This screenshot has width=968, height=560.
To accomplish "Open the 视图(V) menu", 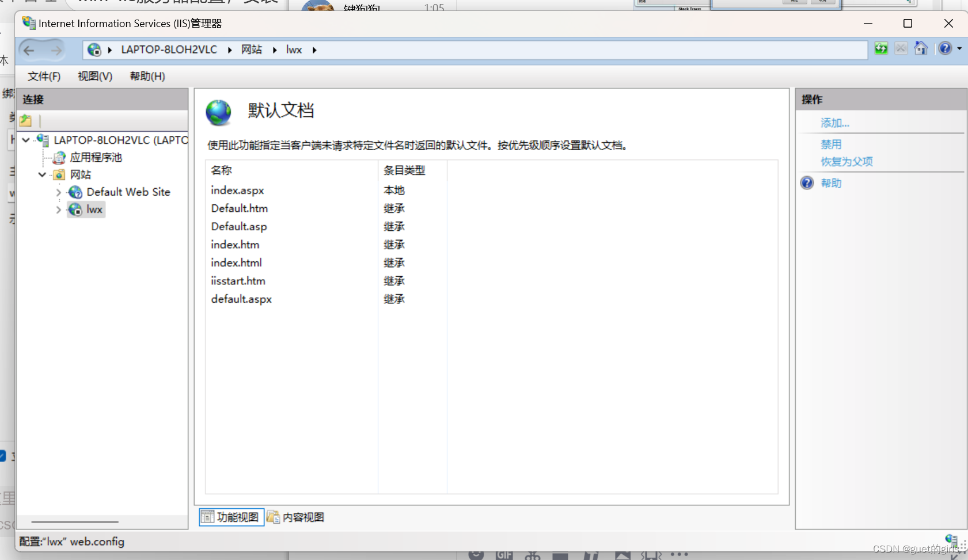I will [94, 76].
